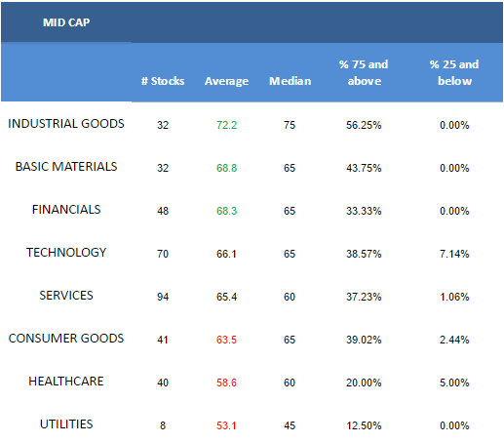This screenshot has width=504, height=443.
Task: Click the Median column header
Action: [x=290, y=81]
